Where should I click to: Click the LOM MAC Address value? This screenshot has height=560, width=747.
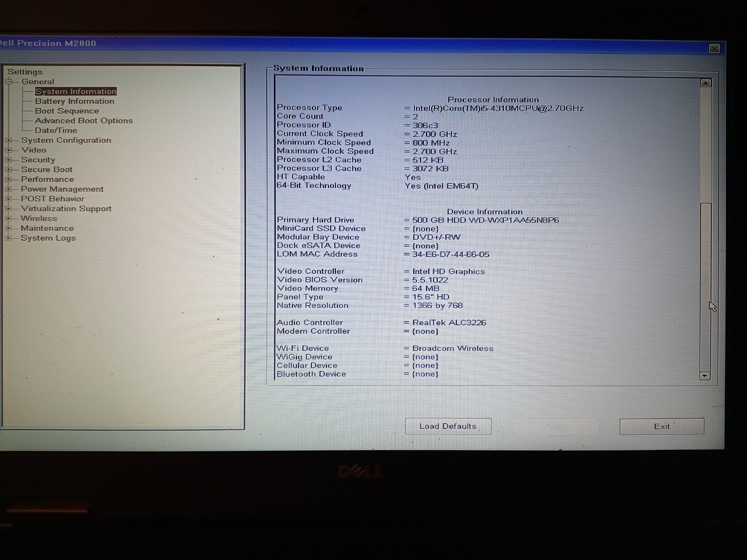point(451,254)
